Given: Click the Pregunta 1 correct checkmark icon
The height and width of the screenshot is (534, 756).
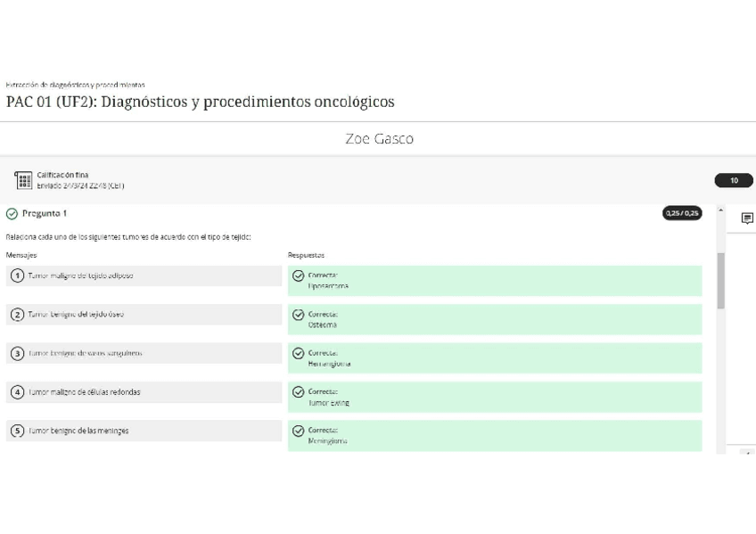Looking at the screenshot, I should (x=12, y=214).
